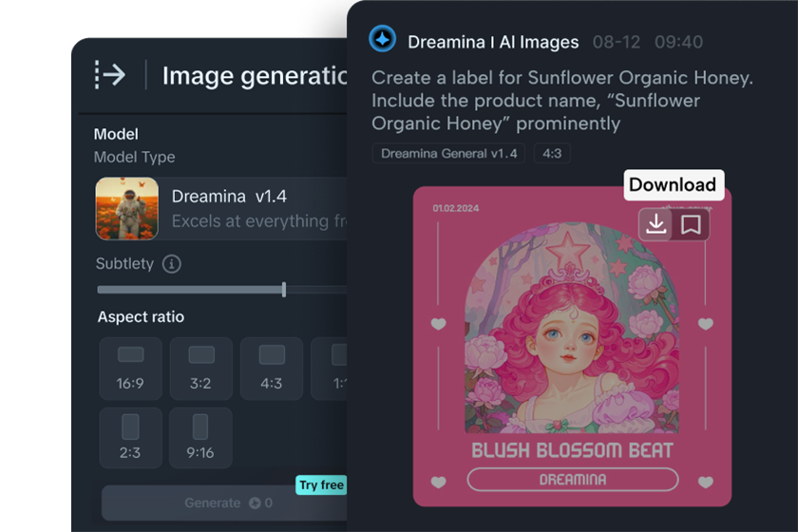Click the Subtlety label
798x532 pixels.
click(124, 264)
